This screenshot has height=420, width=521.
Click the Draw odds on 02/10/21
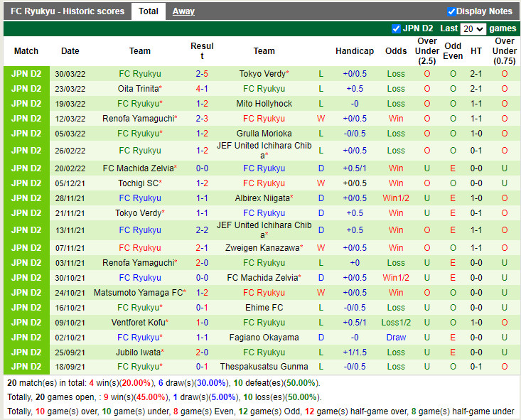(396, 338)
